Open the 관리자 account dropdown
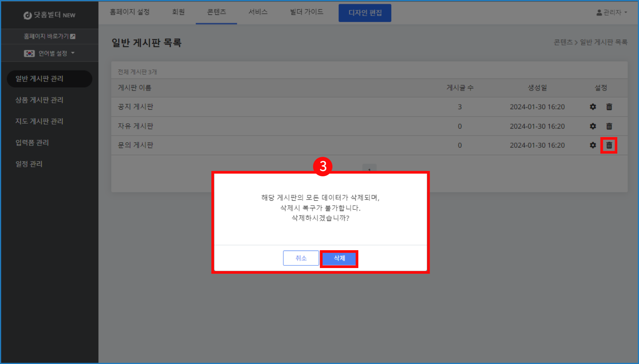The height and width of the screenshot is (364, 639). click(612, 13)
